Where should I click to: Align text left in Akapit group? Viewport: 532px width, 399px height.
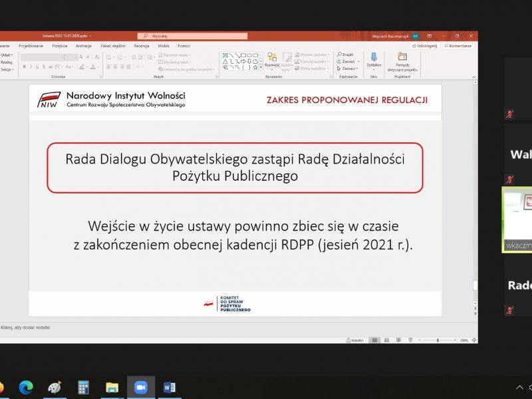[108, 67]
